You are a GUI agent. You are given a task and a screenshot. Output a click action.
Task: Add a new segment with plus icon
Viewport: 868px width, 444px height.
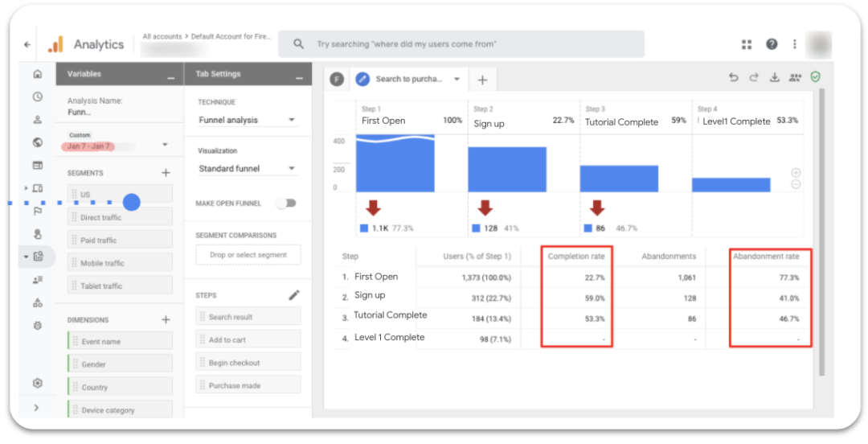point(166,173)
